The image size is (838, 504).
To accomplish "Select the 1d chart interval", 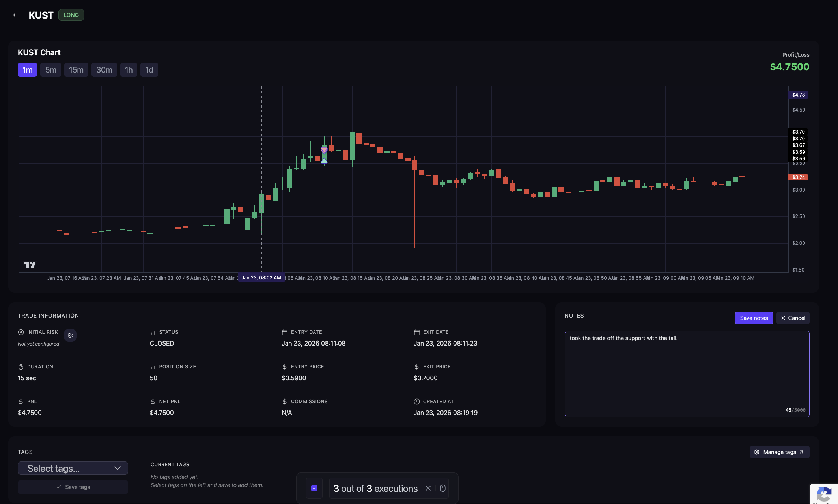I will [x=149, y=70].
